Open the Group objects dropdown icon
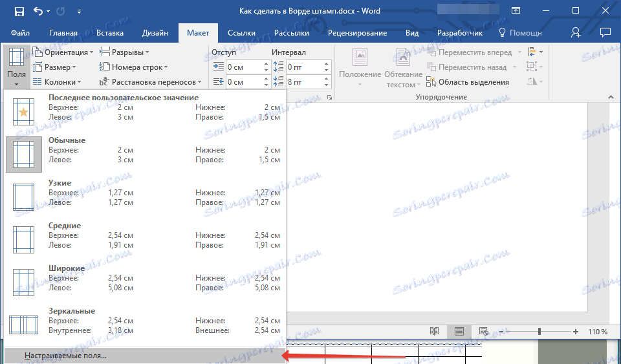Viewport: 621px width, 364px height. point(535,67)
